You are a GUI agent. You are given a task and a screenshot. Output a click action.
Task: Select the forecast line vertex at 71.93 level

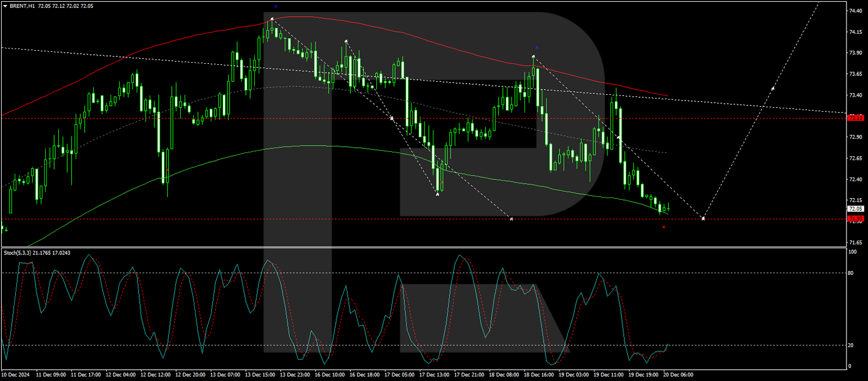tap(703, 218)
